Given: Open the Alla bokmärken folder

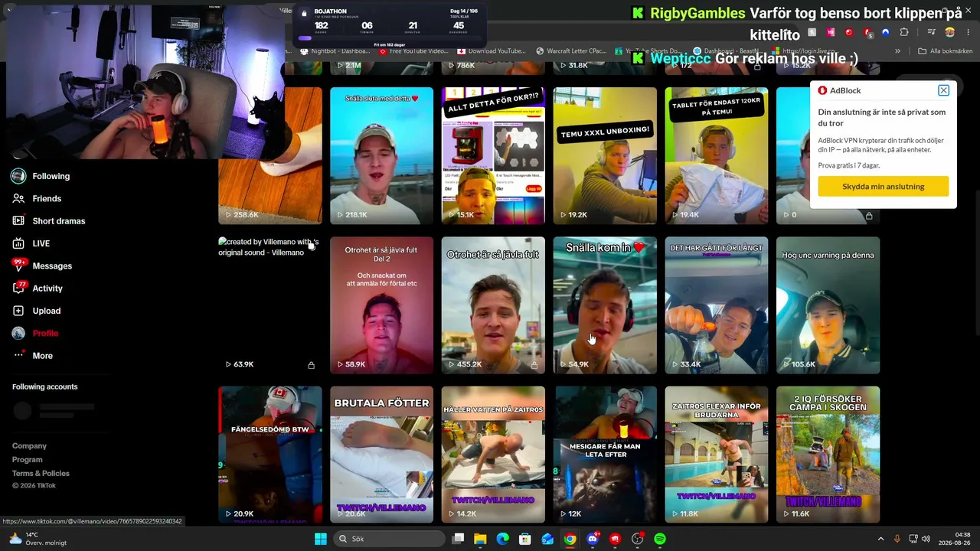Looking at the screenshot, I should pyautogui.click(x=946, y=51).
